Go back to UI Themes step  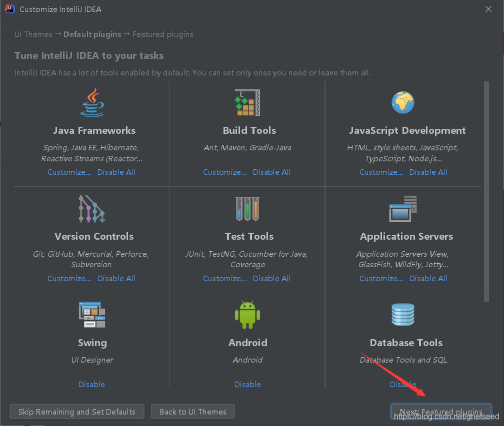pyautogui.click(x=193, y=412)
